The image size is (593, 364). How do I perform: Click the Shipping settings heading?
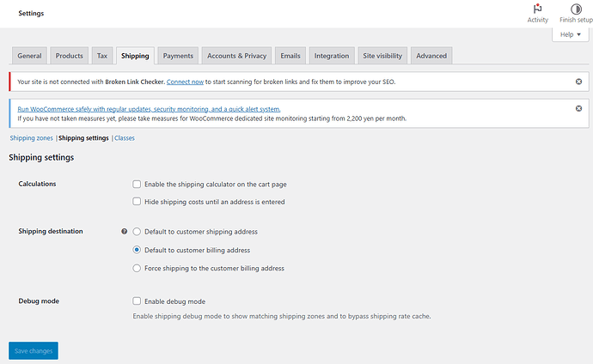[41, 157]
